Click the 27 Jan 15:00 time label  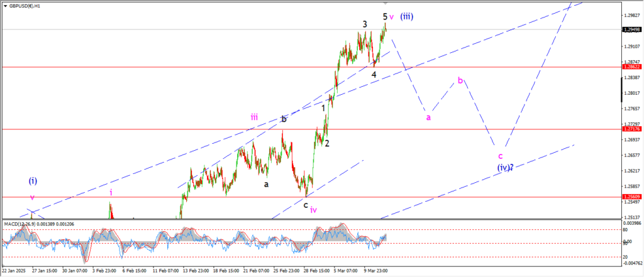(44, 271)
